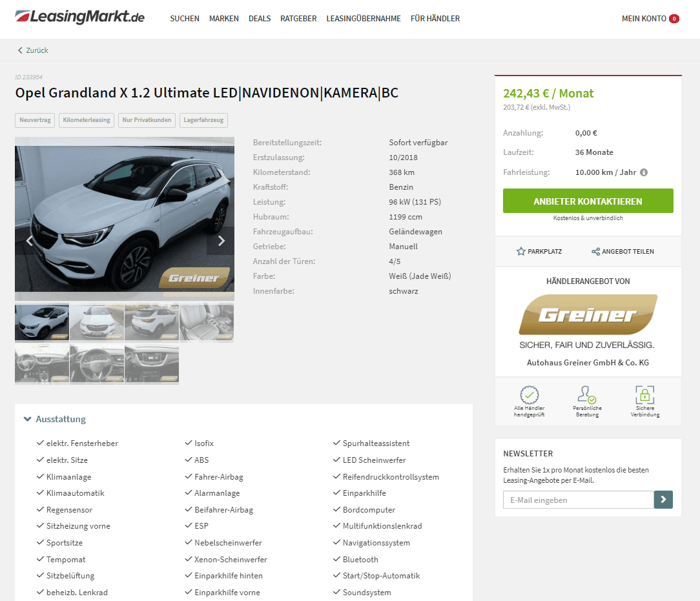Click the Kilometerleasing tag

[x=87, y=120]
